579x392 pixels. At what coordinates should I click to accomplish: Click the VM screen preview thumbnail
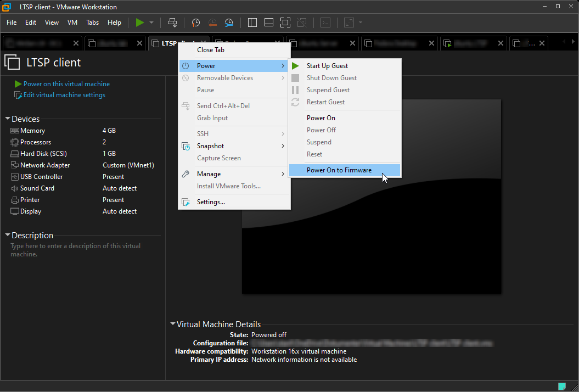coord(372,197)
